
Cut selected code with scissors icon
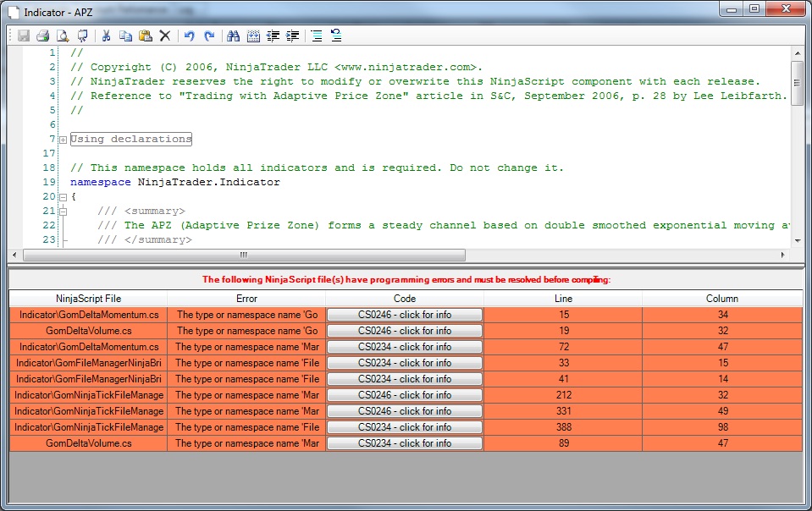(x=106, y=36)
